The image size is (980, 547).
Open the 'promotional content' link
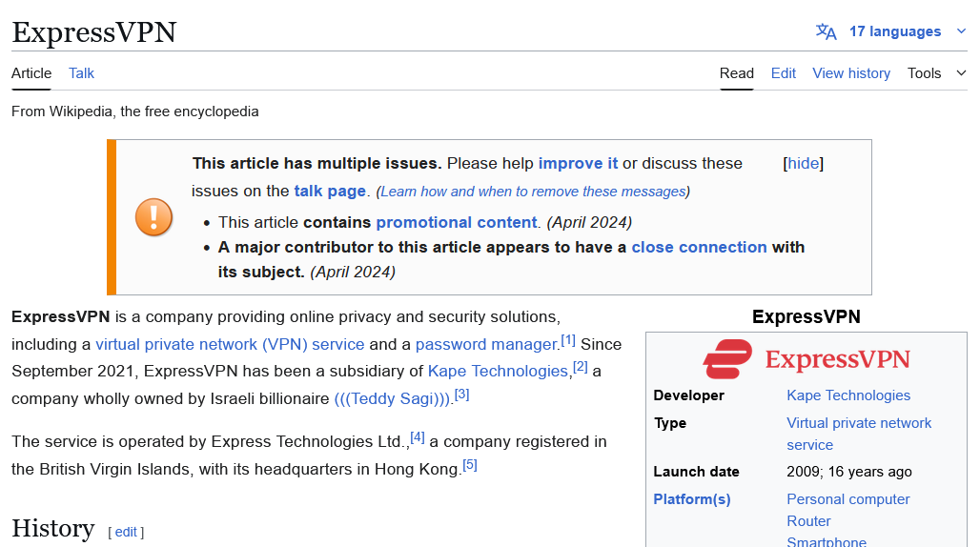457,222
